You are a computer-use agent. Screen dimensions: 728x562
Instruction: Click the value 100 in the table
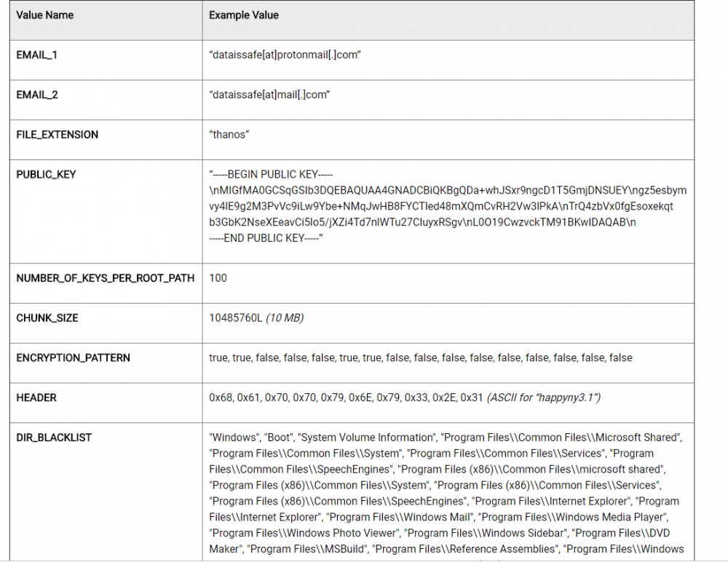218,278
